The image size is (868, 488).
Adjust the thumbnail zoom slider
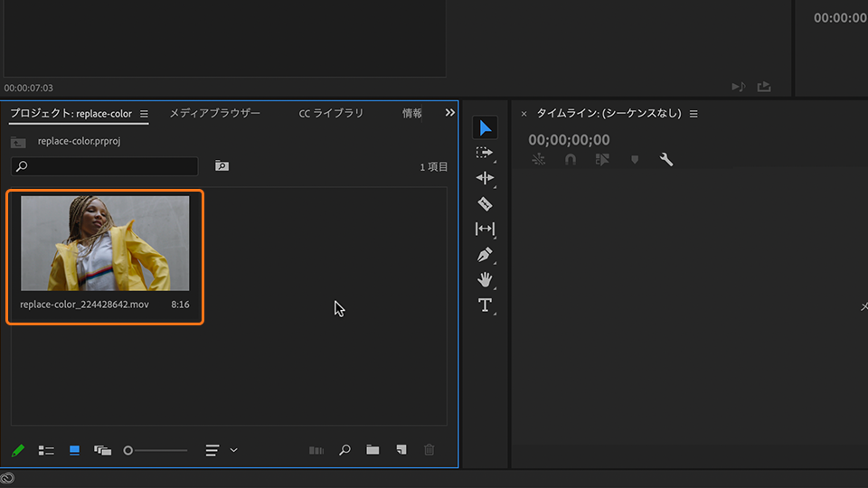tap(128, 450)
